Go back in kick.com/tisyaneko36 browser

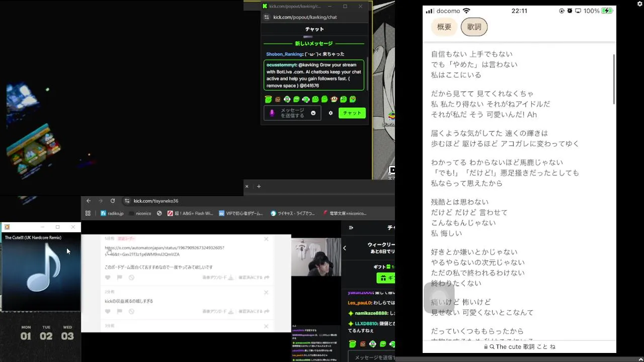(x=89, y=201)
